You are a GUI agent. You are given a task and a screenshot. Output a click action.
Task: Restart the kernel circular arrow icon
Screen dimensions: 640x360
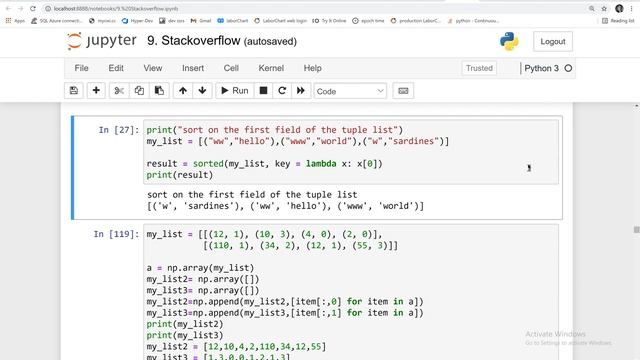tap(282, 91)
